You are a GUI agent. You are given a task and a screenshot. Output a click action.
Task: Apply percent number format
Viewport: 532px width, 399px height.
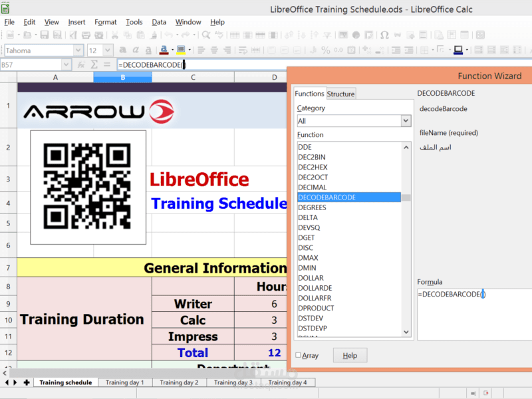tap(325, 49)
